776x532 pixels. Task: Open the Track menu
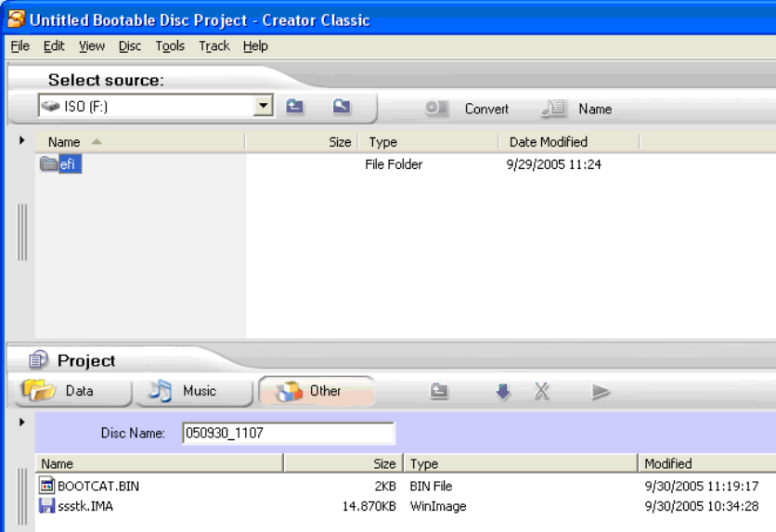(x=214, y=46)
